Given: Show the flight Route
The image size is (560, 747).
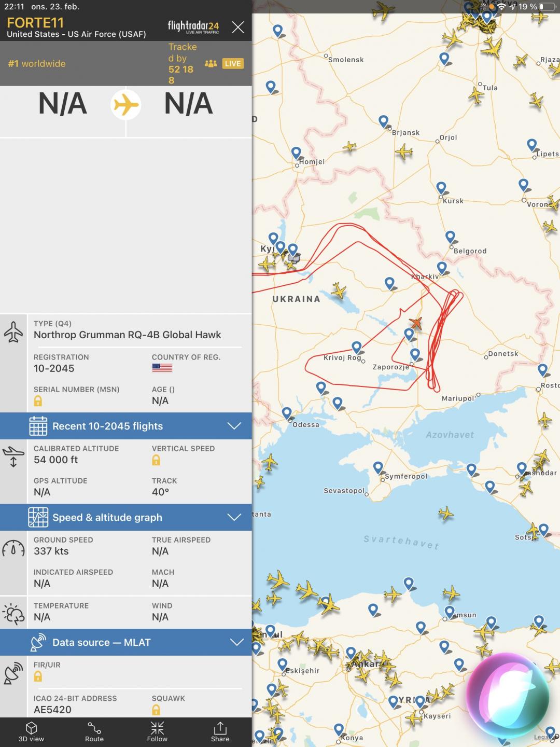Looking at the screenshot, I should point(94,732).
